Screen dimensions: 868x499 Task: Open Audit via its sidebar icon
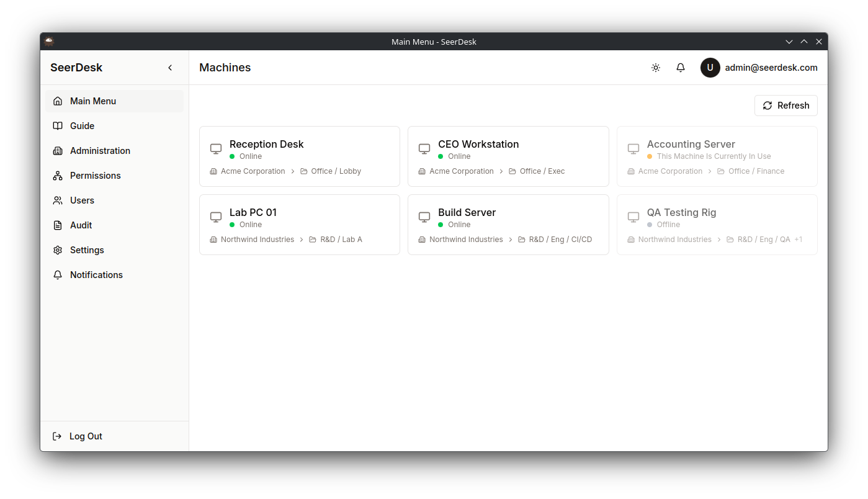[57, 225]
